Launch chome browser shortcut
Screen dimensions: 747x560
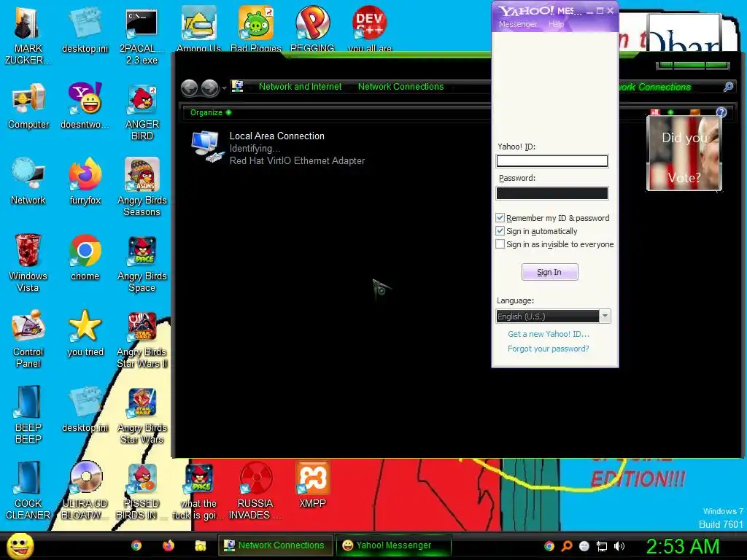click(x=85, y=257)
